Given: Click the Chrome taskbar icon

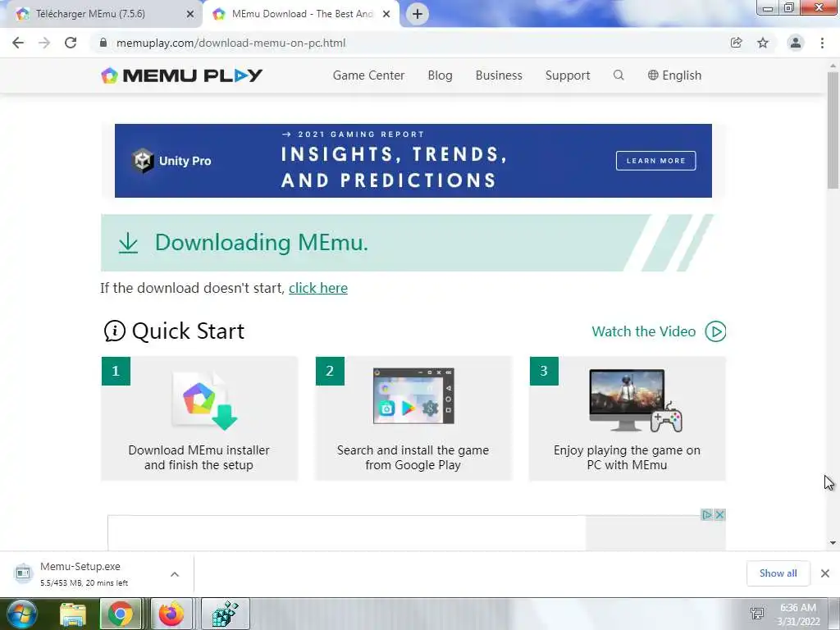Looking at the screenshot, I should pos(121,614).
